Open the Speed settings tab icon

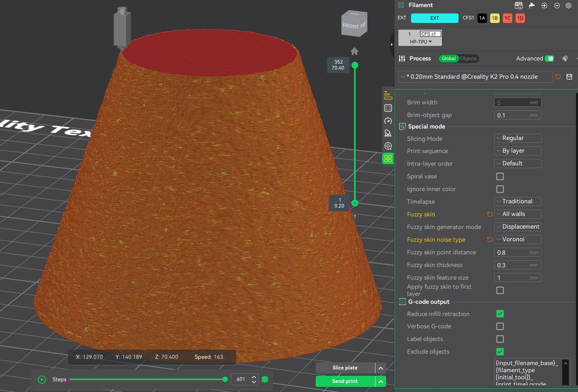coord(388,121)
